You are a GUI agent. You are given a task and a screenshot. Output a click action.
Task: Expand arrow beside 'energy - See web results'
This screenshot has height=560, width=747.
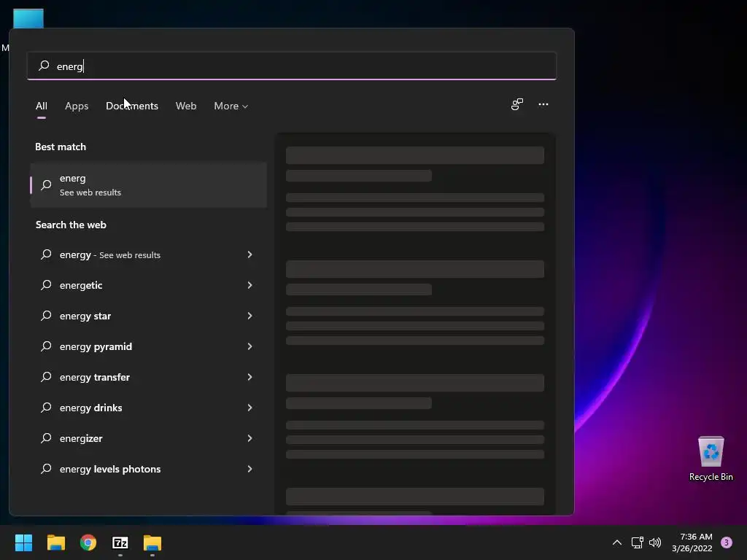(249, 254)
